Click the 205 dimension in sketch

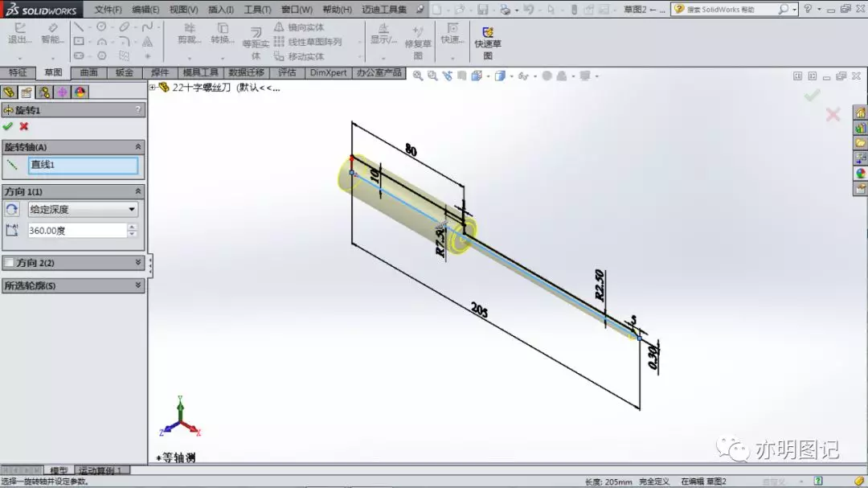(479, 310)
